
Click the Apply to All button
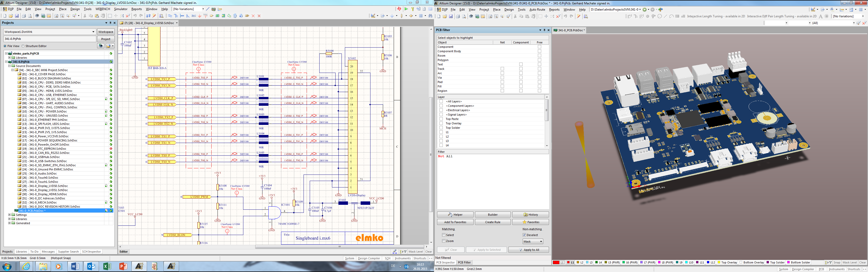click(528, 250)
